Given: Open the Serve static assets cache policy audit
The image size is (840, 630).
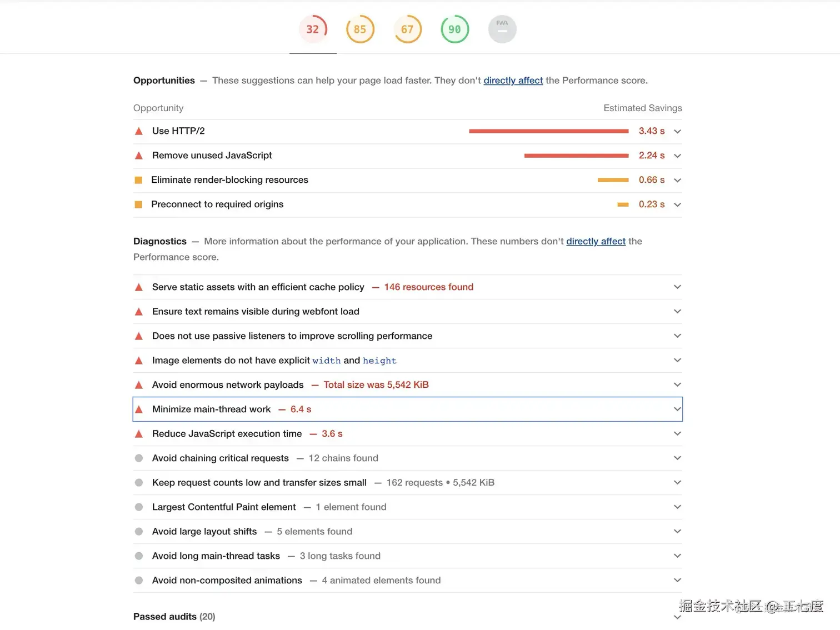Looking at the screenshot, I should 258,287.
